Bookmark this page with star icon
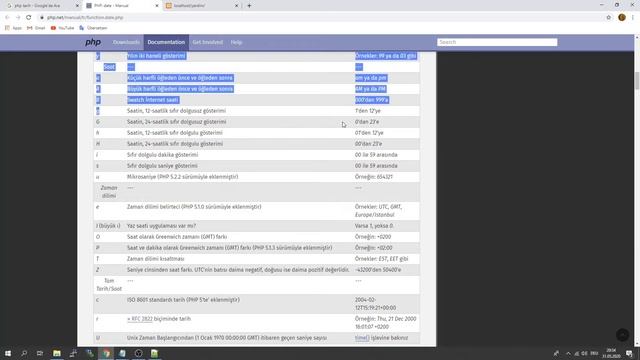This screenshot has width=640, height=360. pyautogui.click(x=609, y=18)
